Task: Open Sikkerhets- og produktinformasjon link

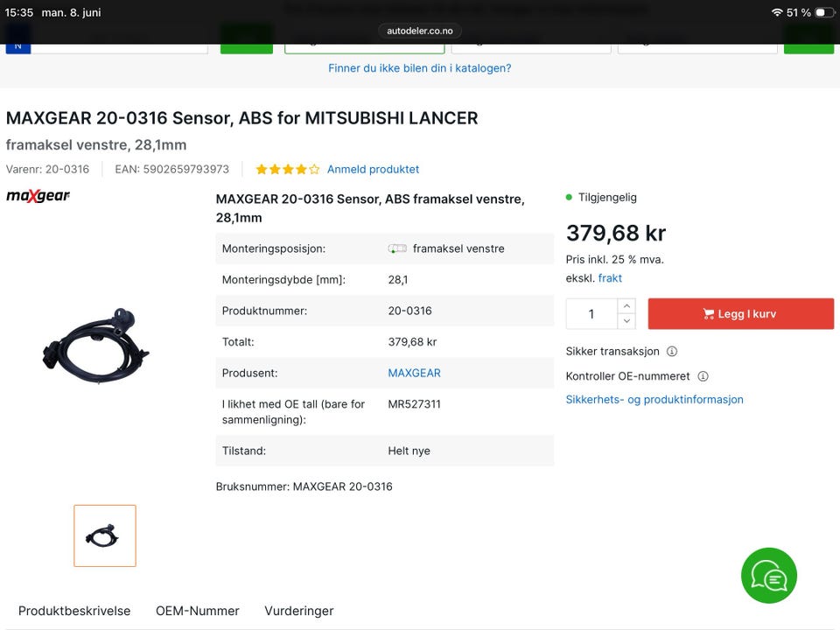Action: 654,400
